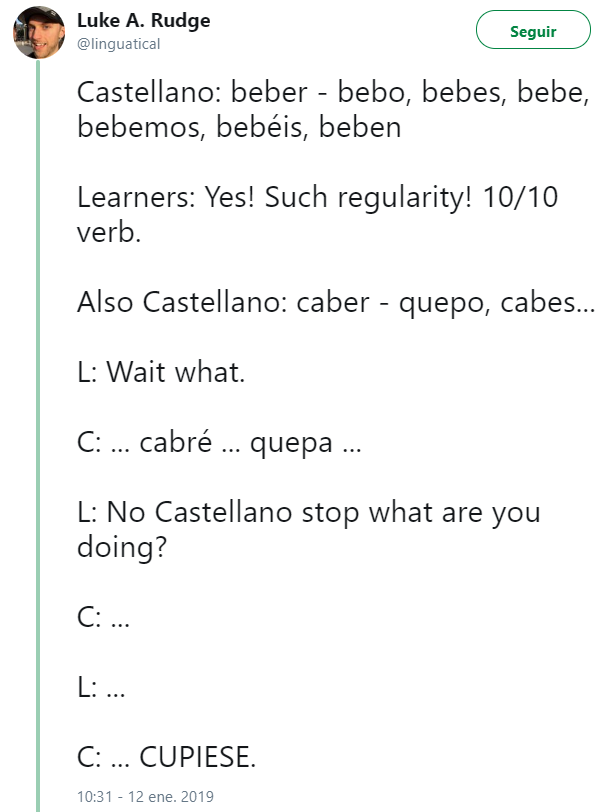Follow the account with the Seguir button

[x=533, y=30]
